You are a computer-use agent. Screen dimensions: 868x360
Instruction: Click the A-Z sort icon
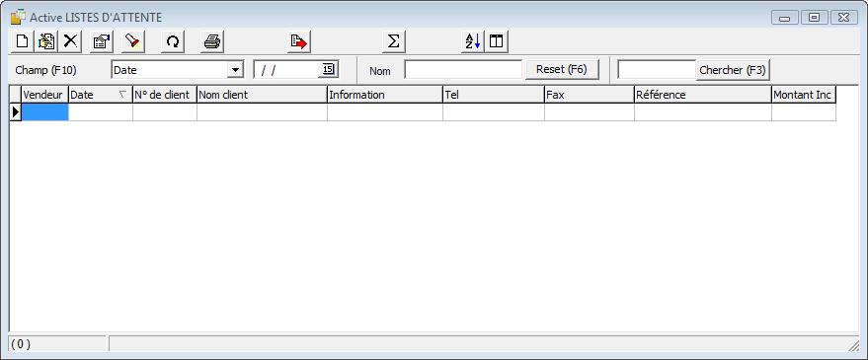[473, 41]
